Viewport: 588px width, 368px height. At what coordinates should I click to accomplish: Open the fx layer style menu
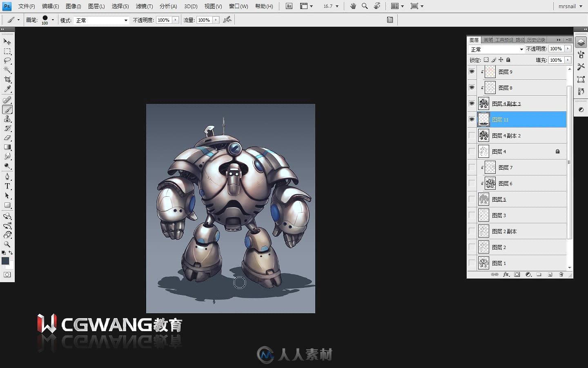pyautogui.click(x=506, y=274)
